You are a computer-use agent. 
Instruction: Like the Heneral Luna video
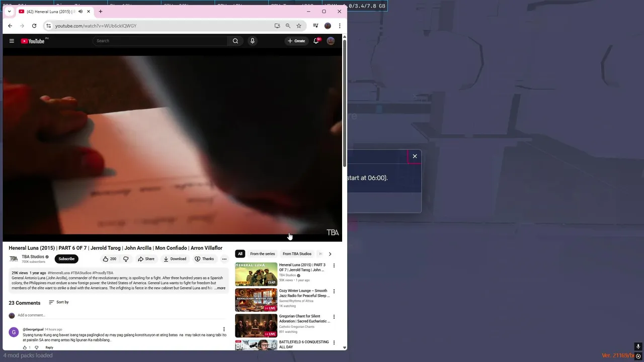(109, 259)
